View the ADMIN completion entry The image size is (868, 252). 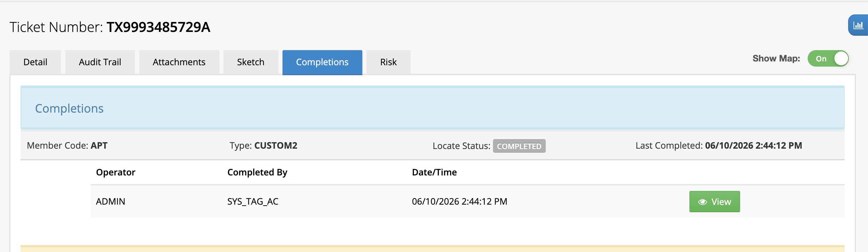[x=714, y=202]
